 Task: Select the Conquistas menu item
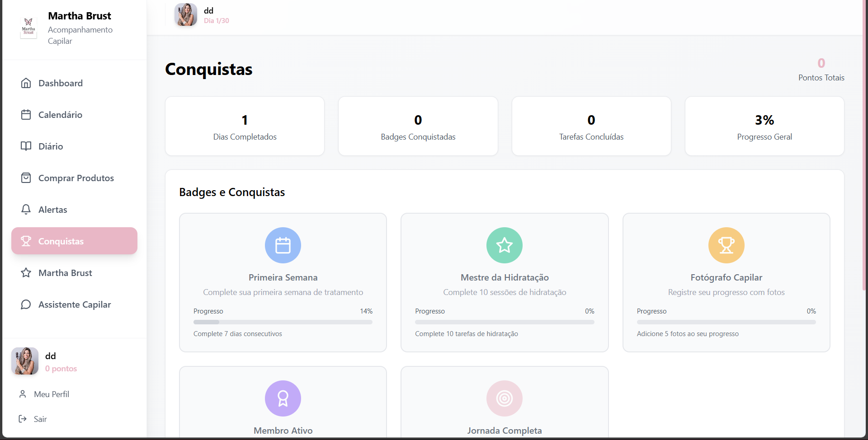75,241
